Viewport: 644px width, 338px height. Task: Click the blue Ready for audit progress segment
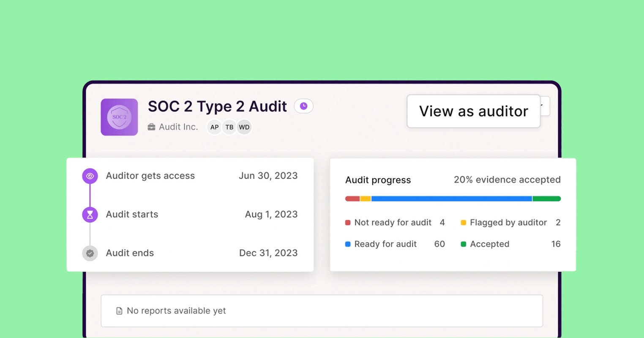tap(452, 198)
